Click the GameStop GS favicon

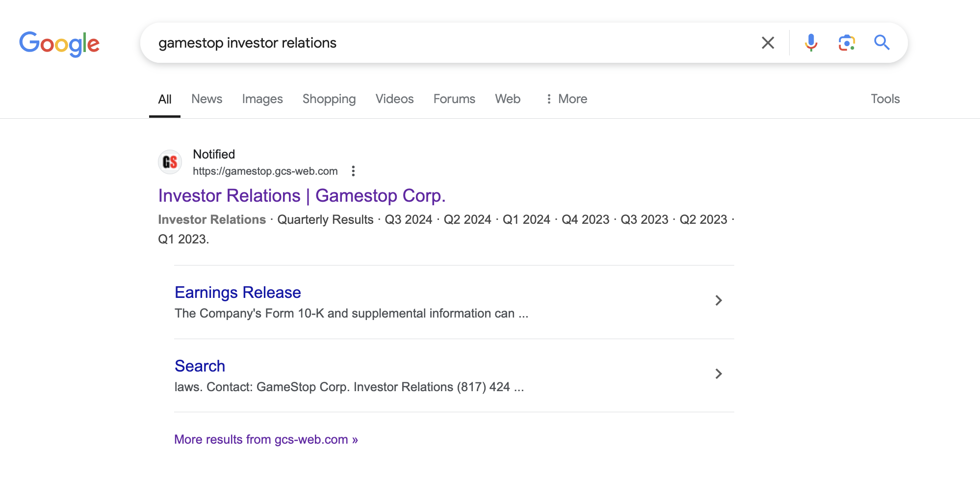coord(170,162)
